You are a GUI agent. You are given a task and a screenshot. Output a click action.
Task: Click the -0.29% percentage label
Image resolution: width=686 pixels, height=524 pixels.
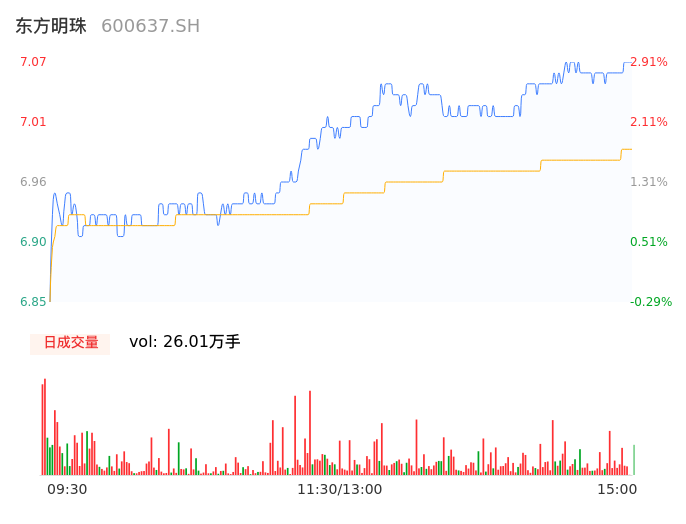651,302
